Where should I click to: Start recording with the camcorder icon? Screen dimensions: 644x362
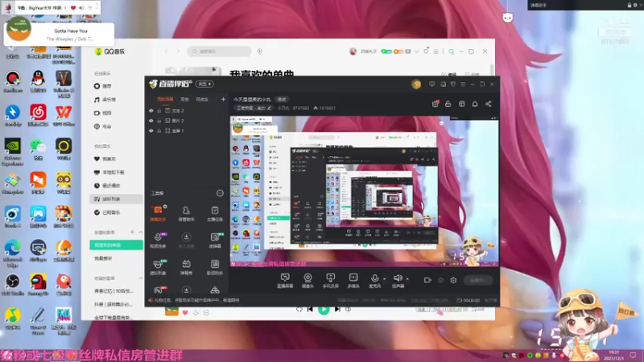pos(427,280)
